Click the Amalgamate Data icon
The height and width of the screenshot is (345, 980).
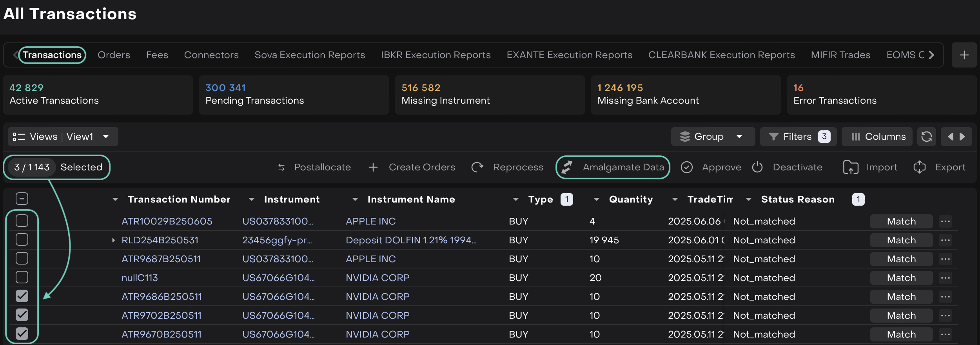[x=567, y=167]
